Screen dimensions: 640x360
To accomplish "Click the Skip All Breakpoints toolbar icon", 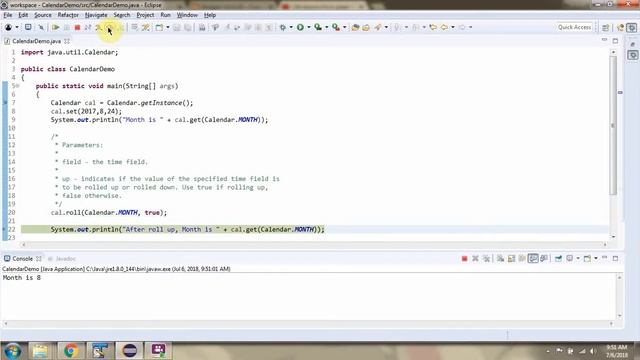I will coord(41,27).
